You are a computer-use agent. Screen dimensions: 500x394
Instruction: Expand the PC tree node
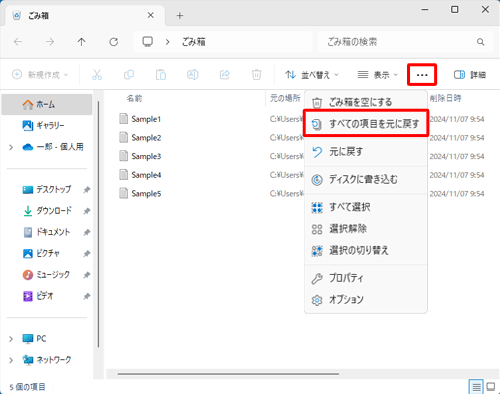(11, 339)
